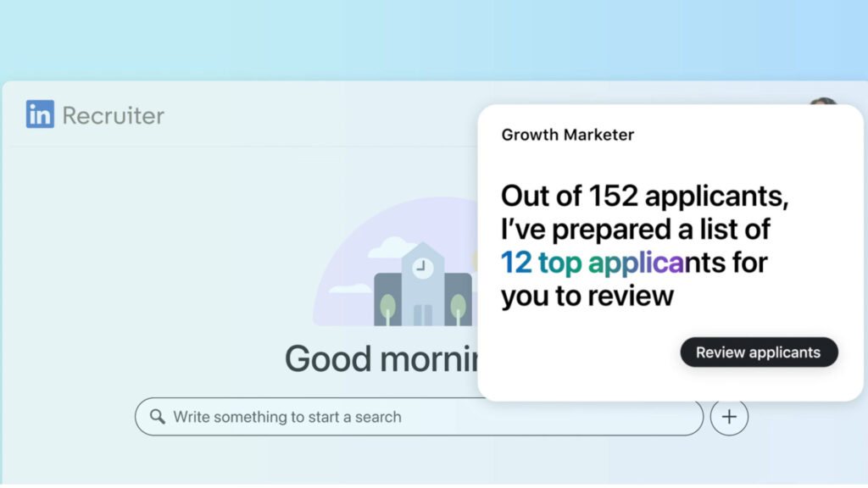Click the "Out of 152 applicants" headline
Screen dimensions: 868x488
coord(644,196)
